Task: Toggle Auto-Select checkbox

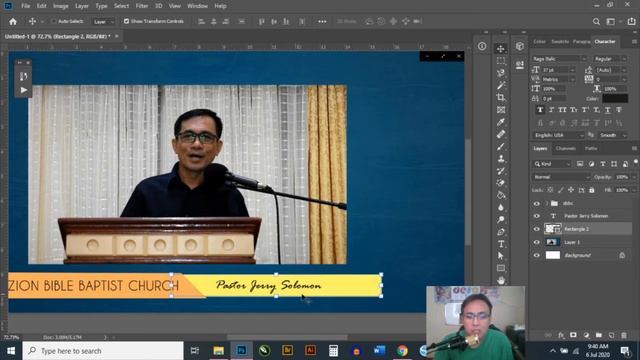Action: point(53,21)
